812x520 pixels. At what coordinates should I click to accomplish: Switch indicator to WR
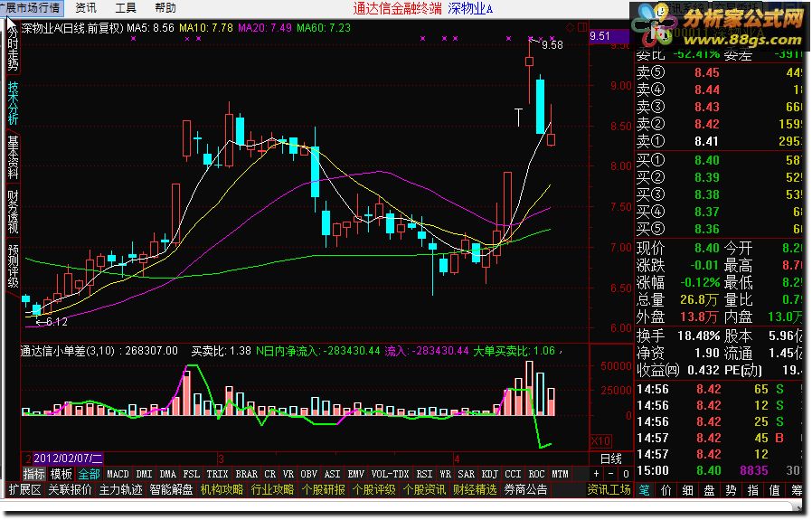446,474
